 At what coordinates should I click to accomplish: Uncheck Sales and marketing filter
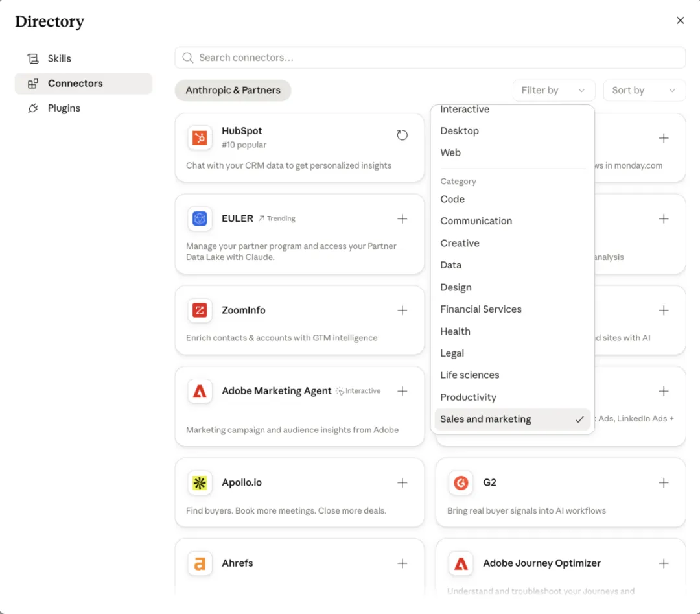(x=513, y=419)
